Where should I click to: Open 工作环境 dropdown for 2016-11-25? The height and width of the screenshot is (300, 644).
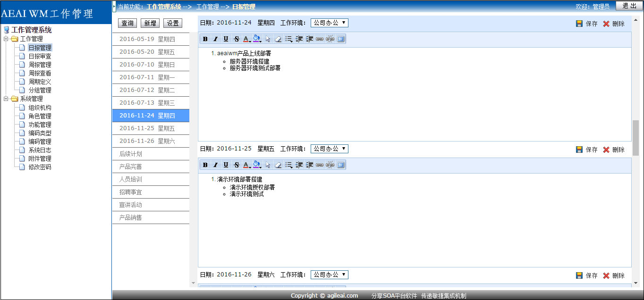tap(329, 149)
